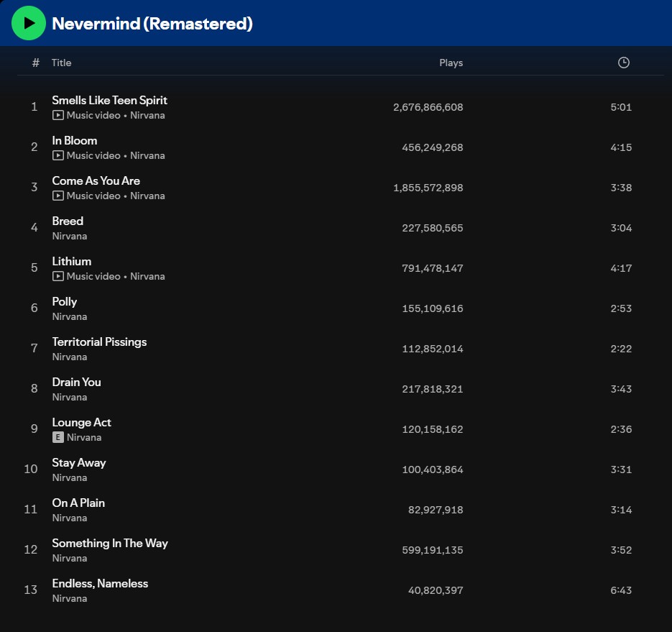This screenshot has height=632, width=672.
Task: Open Nirvana link under Lithium
Action: pos(147,277)
